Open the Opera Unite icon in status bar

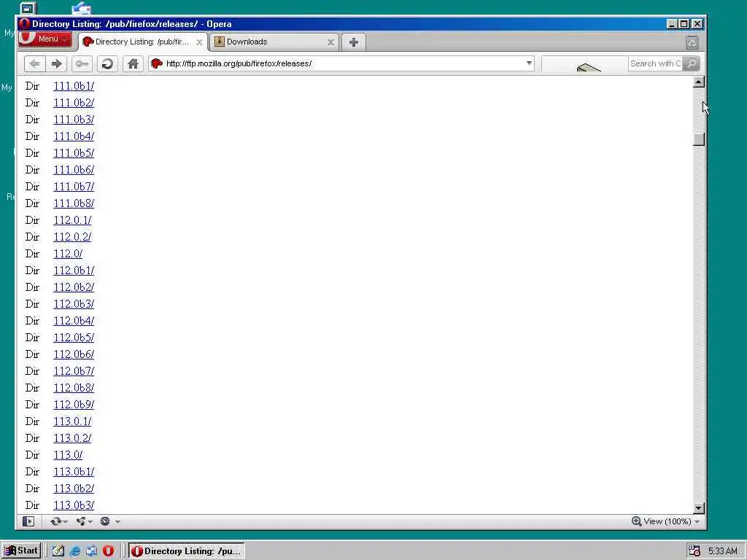(81, 521)
